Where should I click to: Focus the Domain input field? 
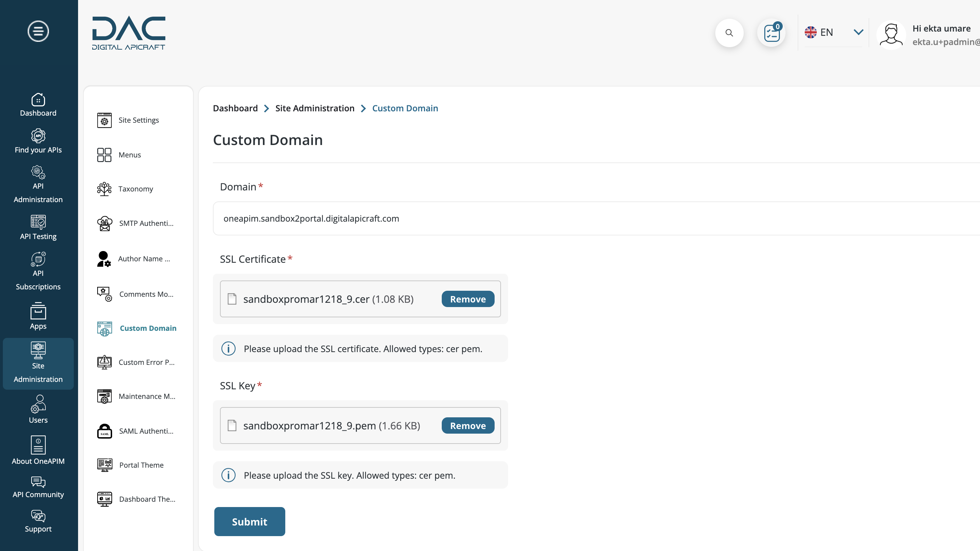(596, 219)
